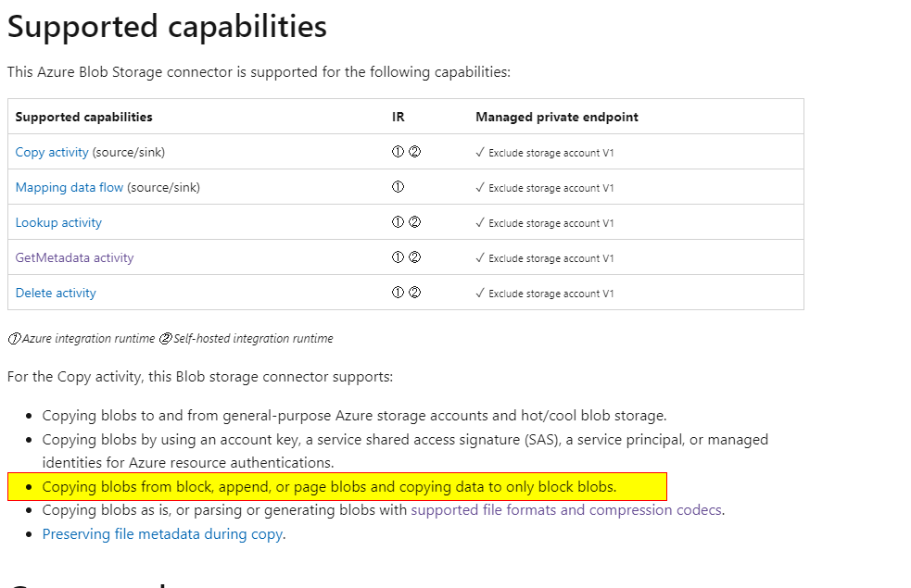Open the Delete activity link
This screenshot has width=911, height=588.
pos(56,294)
